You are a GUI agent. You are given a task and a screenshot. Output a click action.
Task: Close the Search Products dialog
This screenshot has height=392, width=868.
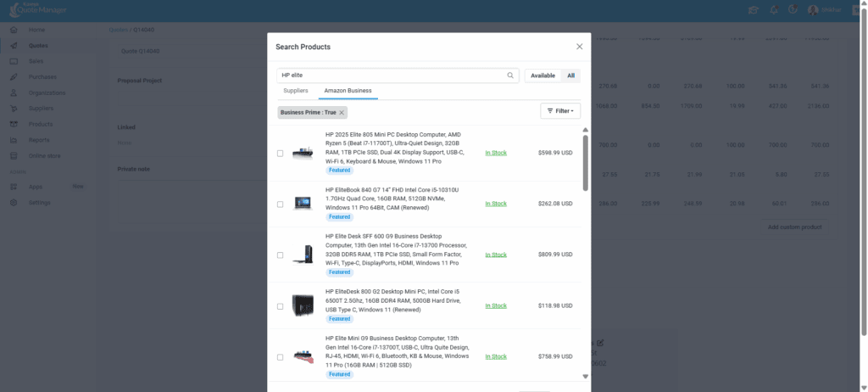[x=580, y=47]
